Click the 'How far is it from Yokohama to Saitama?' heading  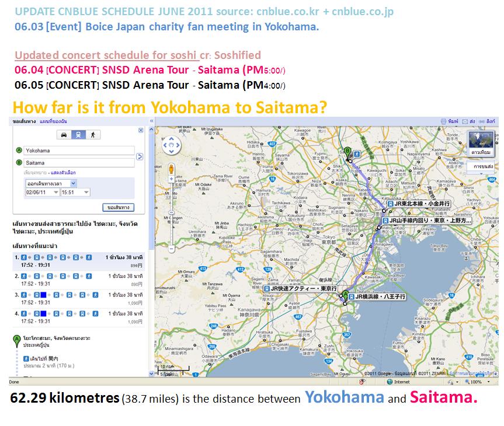point(170,107)
